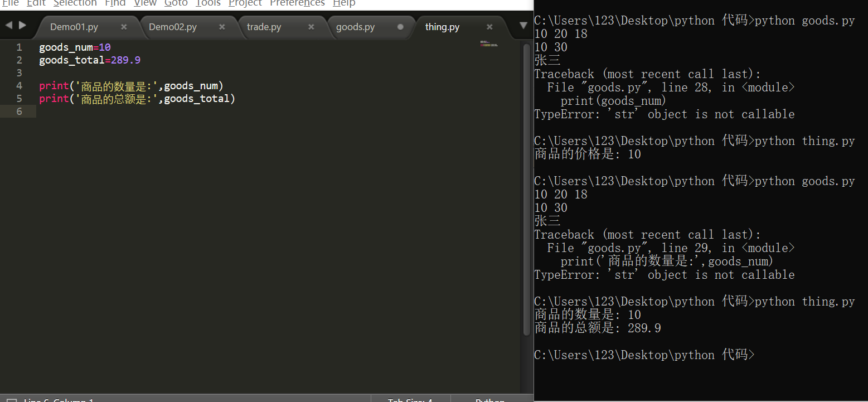Click line number 4 in the gutter
The image size is (868, 402).
[x=20, y=86]
